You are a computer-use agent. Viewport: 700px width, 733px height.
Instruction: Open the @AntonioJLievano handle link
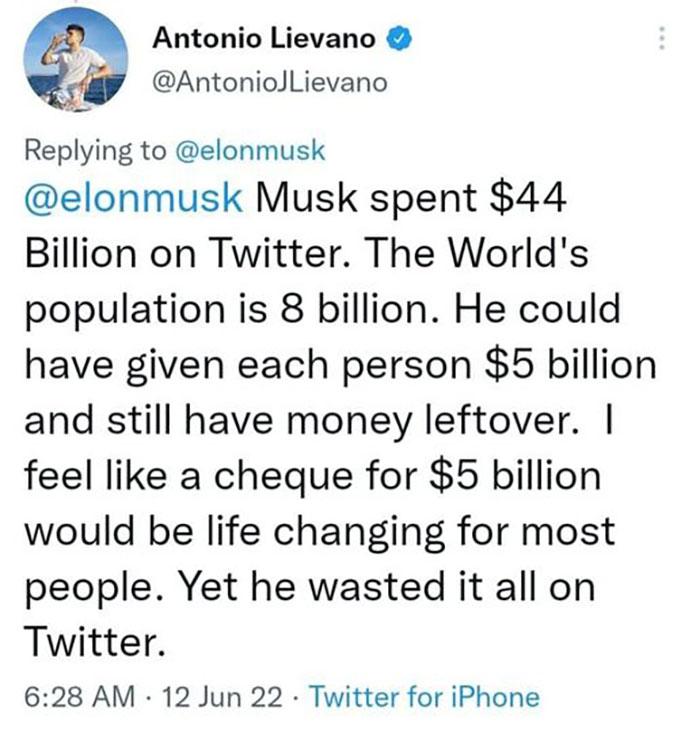268,82
